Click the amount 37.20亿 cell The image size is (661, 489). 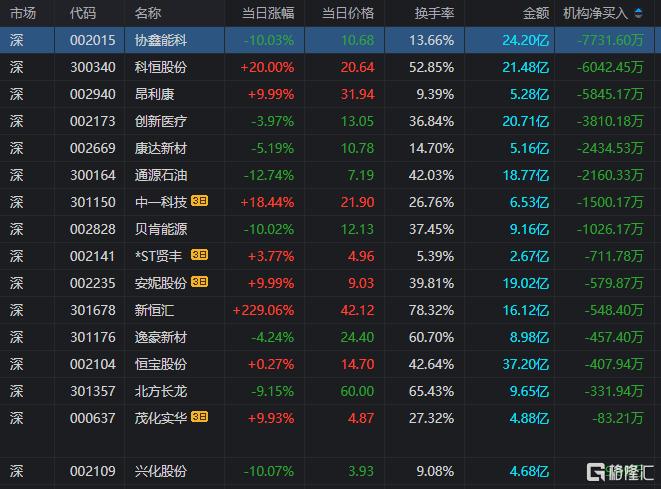(526, 364)
